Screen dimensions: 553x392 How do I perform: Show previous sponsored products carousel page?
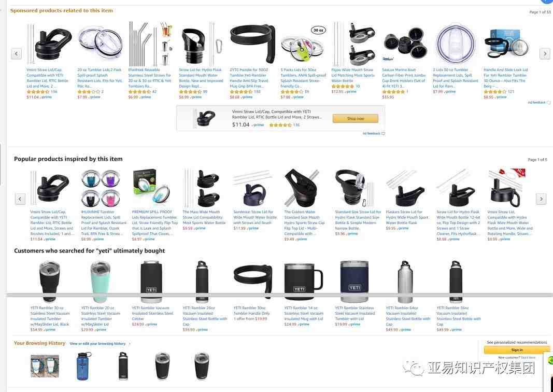(x=16, y=54)
